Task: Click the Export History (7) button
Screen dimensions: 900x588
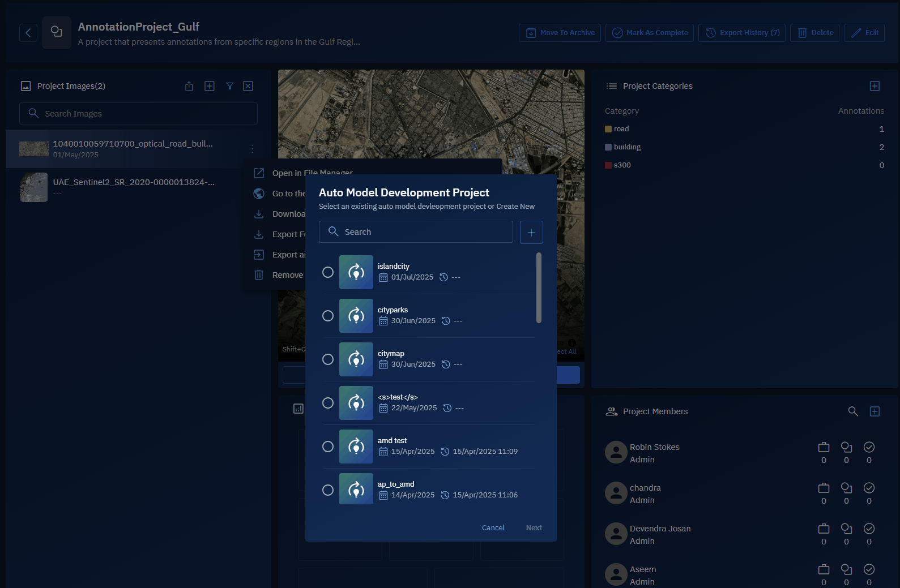Action: [x=741, y=33]
